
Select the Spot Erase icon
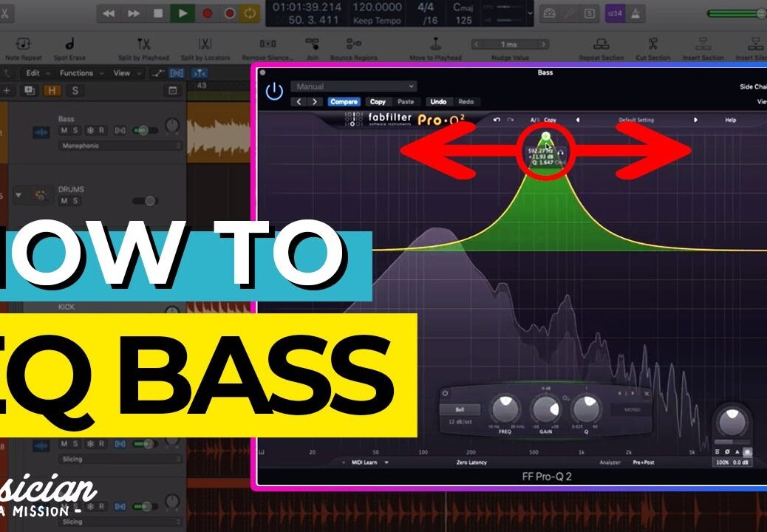tap(69, 44)
